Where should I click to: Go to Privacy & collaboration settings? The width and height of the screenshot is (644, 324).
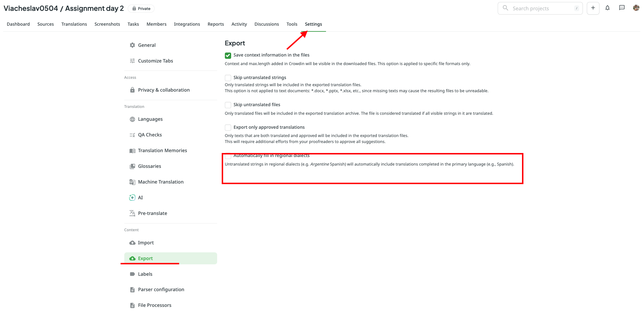pos(164,90)
